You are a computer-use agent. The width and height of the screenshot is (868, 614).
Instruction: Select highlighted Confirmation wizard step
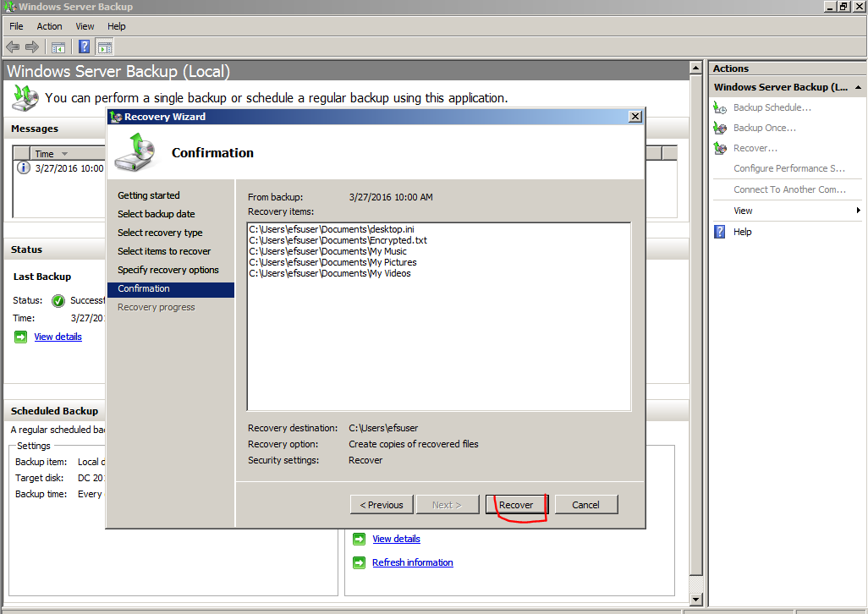pos(171,288)
